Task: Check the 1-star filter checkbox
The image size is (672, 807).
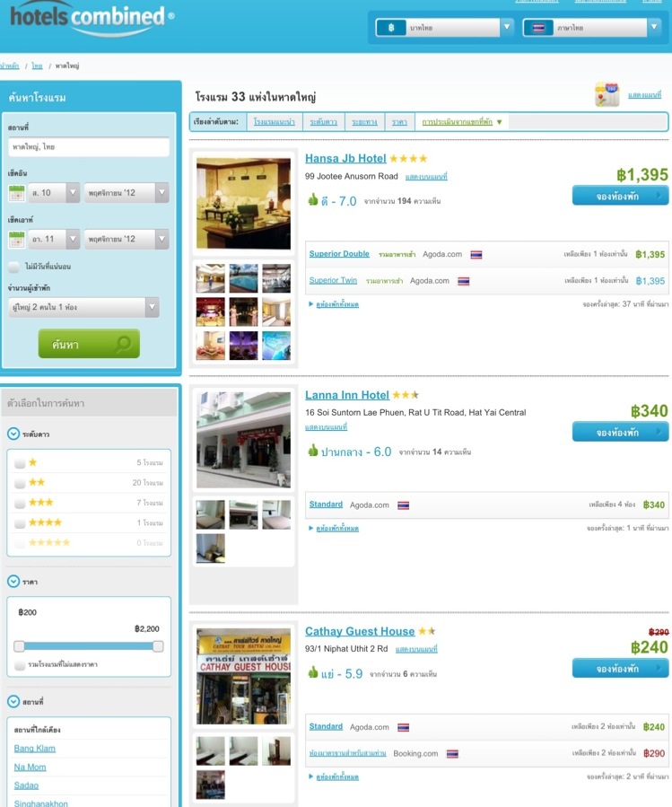Action: click(20, 463)
